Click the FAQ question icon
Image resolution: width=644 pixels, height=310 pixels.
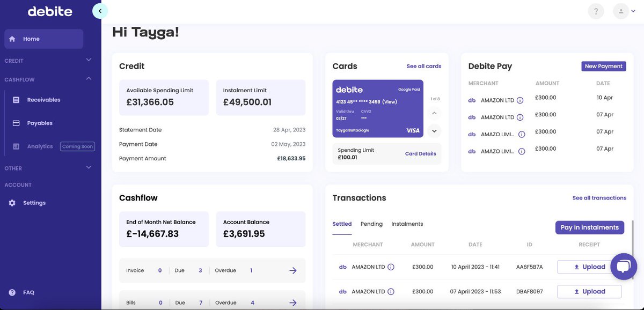[x=12, y=292]
